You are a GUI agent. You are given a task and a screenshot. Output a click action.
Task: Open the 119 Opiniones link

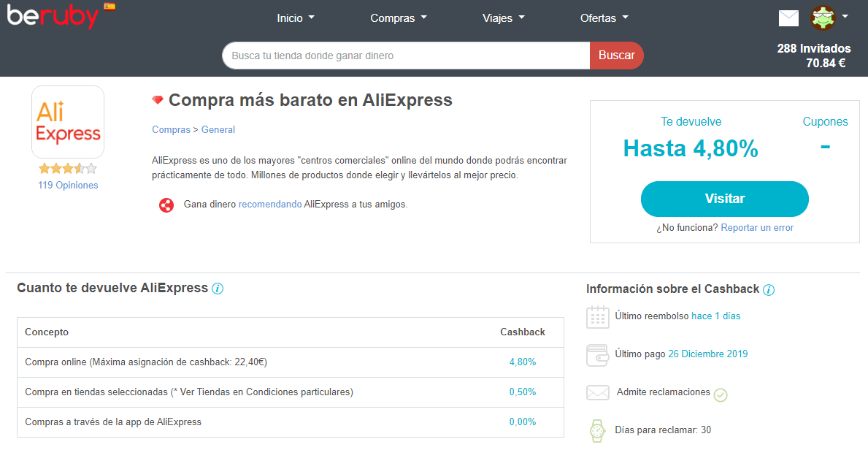(x=68, y=186)
